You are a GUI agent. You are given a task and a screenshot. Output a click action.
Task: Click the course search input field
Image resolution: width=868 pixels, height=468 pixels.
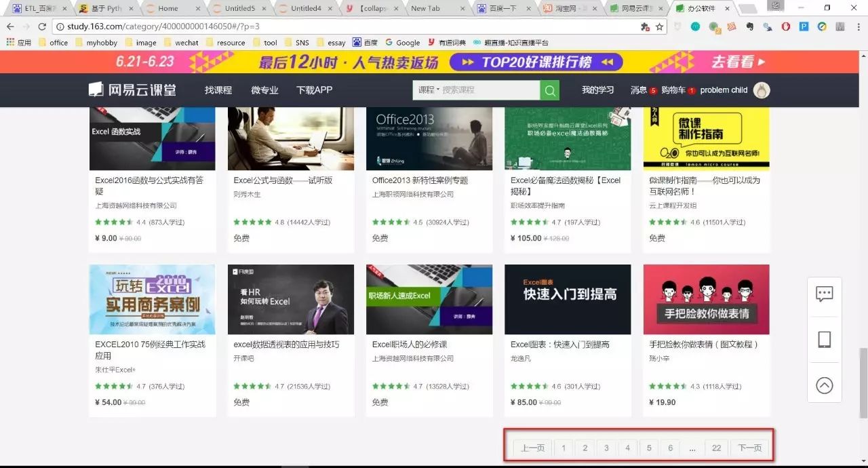(x=490, y=90)
